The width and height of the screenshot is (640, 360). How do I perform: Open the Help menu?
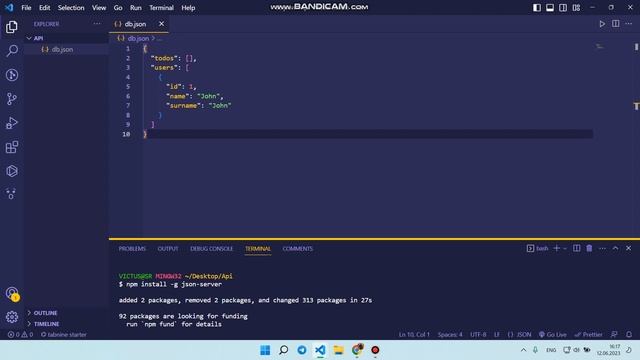(188, 8)
